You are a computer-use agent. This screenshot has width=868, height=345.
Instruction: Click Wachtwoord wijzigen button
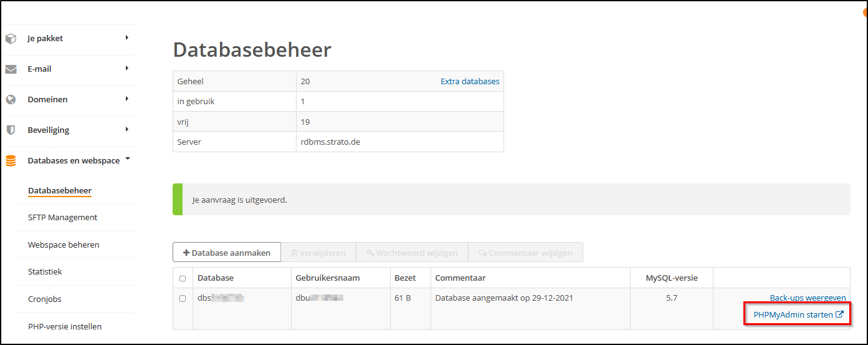coord(412,253)
